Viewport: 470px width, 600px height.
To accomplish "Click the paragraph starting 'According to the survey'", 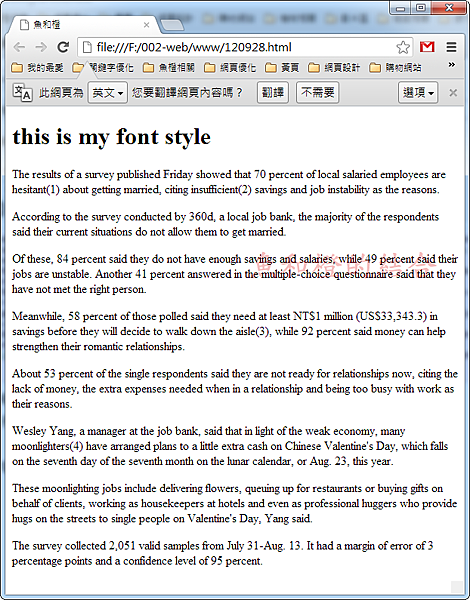I will coord(225,224).
